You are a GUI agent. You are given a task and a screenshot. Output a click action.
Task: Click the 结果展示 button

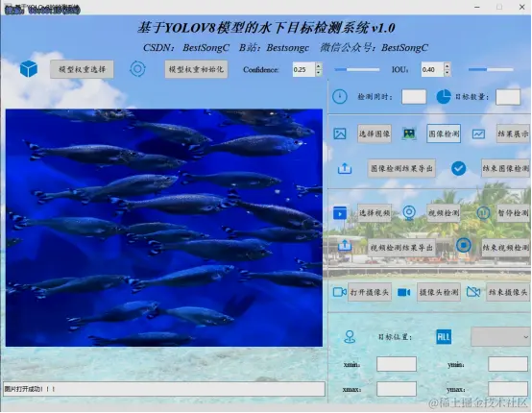(513, 134)
